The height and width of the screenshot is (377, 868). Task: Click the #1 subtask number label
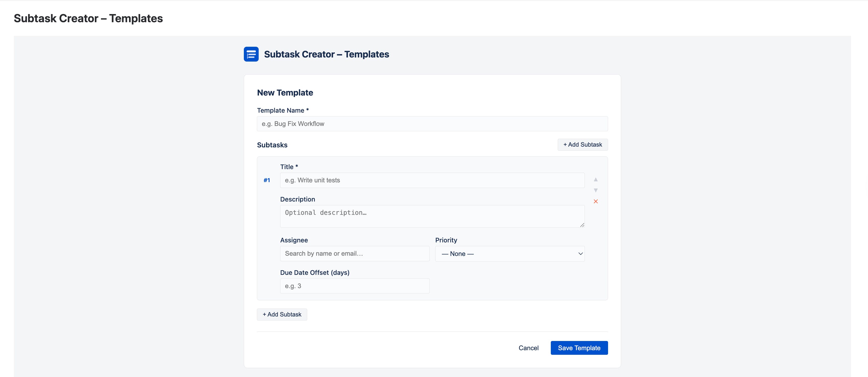pos(267,180)
